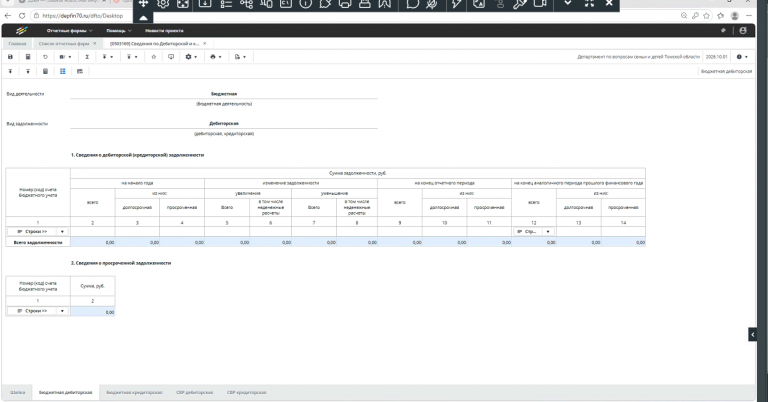Click the browser zoom magnifier icon
Viewport: 768px width, 402px height.
click(x=684, y=16)
